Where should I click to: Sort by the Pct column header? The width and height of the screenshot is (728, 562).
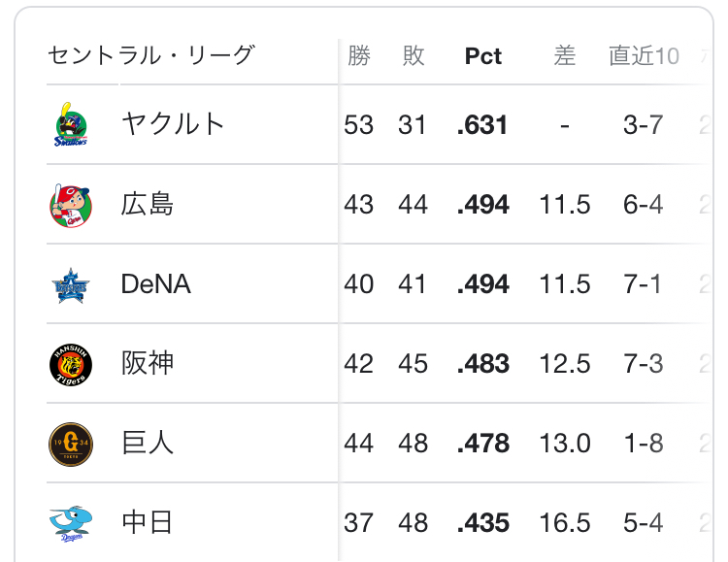(482, 56)
